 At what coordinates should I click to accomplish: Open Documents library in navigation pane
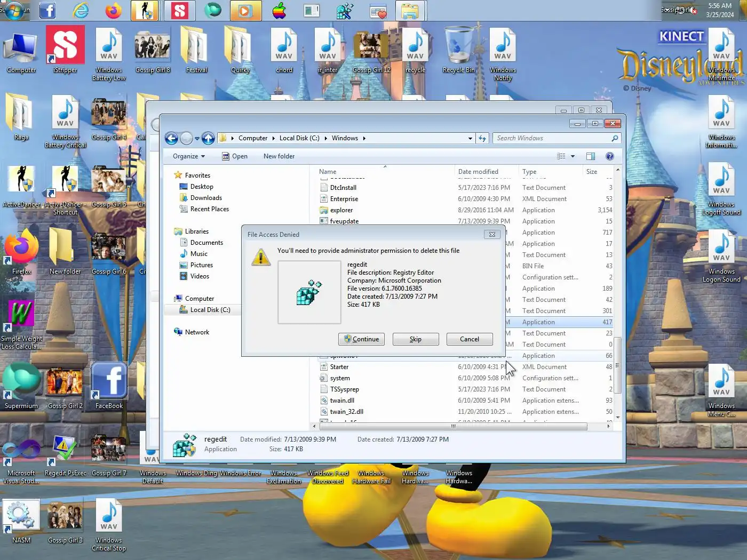coord(206,243)
